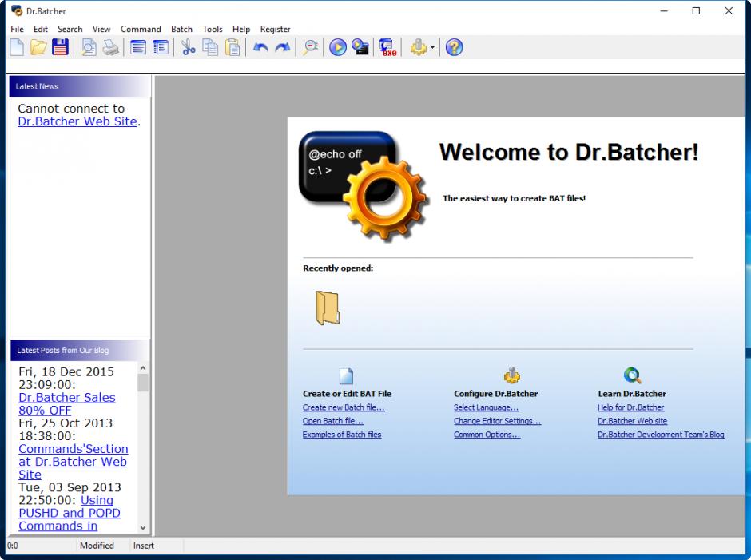Open the Edit menu
The image size is (751, 560).
click(x=40, y=29)
